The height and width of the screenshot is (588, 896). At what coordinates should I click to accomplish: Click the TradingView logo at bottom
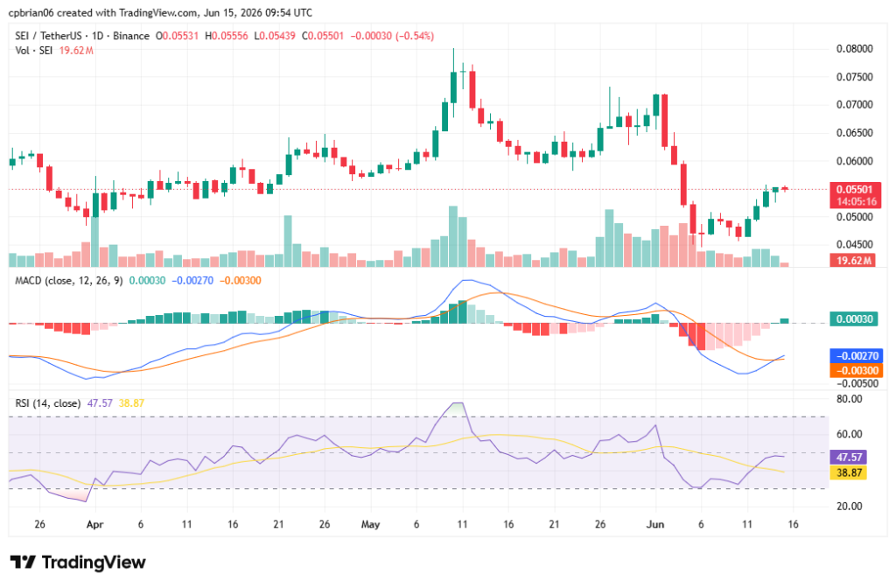[78, 563]
